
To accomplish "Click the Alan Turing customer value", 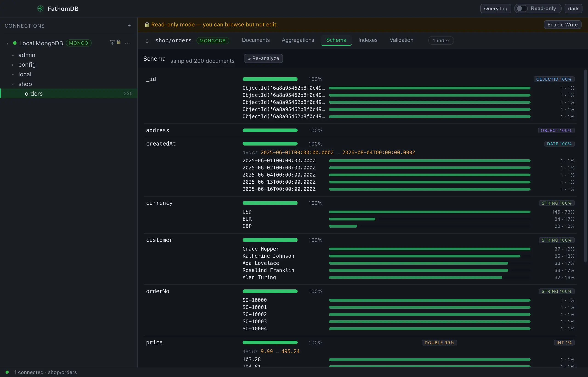I will tap(259, 277).
